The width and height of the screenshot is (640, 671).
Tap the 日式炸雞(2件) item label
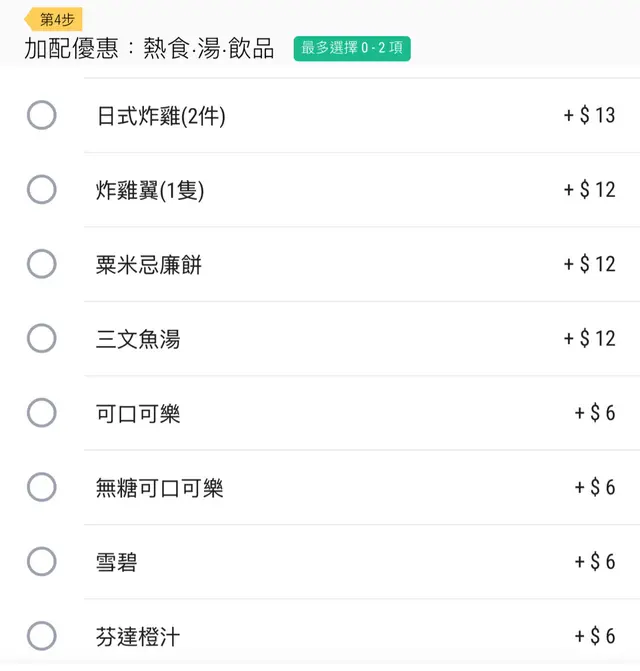[161, 116]
